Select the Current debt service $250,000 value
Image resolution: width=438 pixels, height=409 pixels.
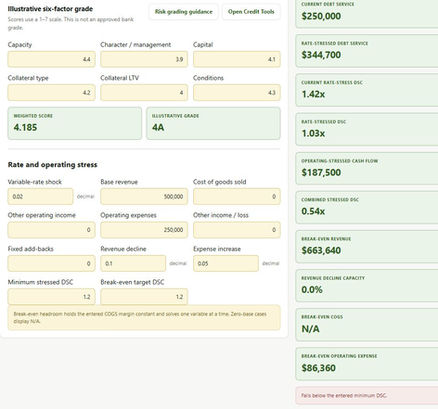pos(321,16)
